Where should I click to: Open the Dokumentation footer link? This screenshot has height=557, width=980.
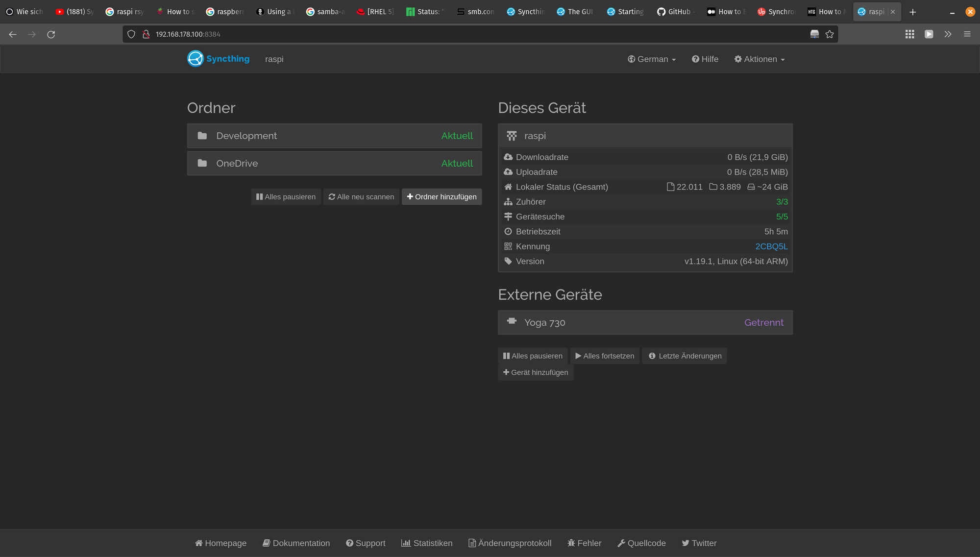296,543
